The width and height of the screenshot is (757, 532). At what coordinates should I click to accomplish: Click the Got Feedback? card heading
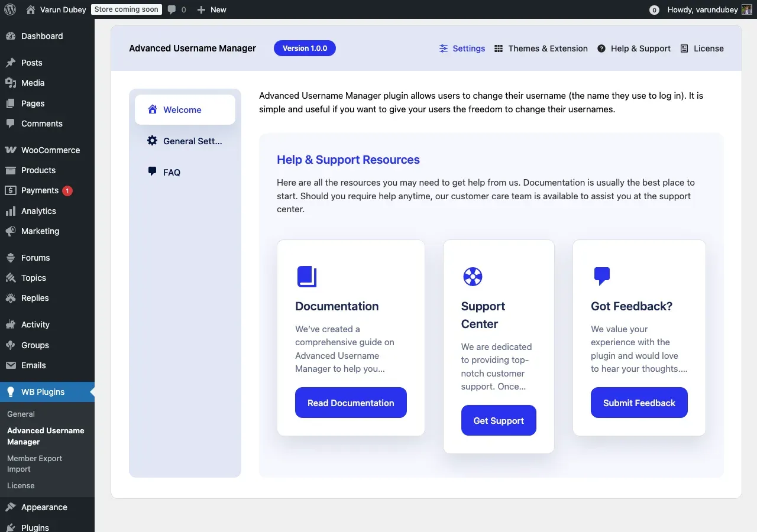(x=632, y=306)
